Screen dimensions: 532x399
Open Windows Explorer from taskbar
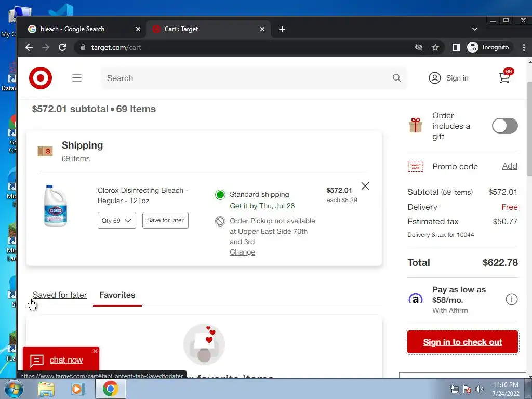pyautogui.click(x=46, y=389)
